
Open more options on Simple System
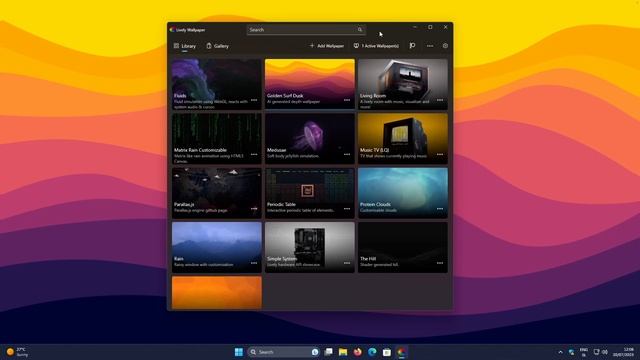coord(347,263)
